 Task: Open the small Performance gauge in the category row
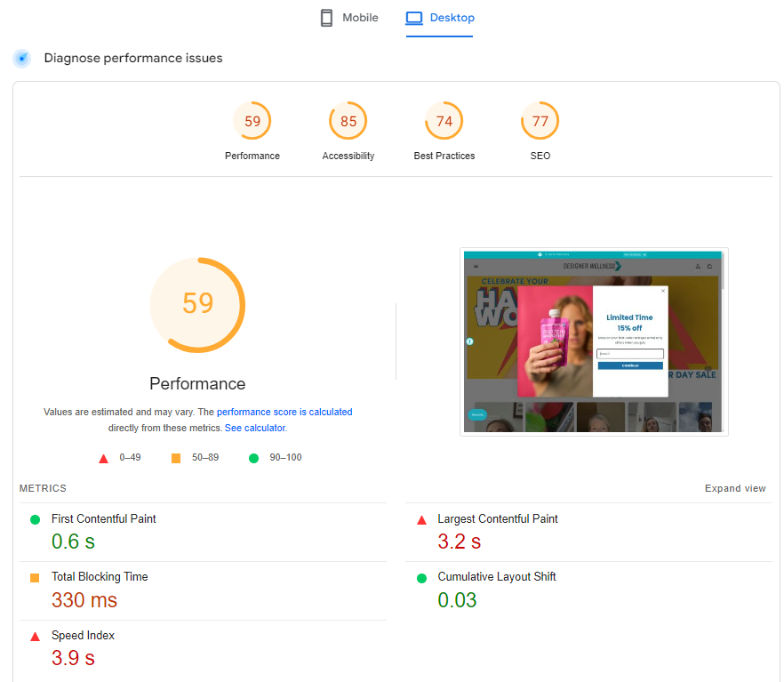(x=252, y=122)
